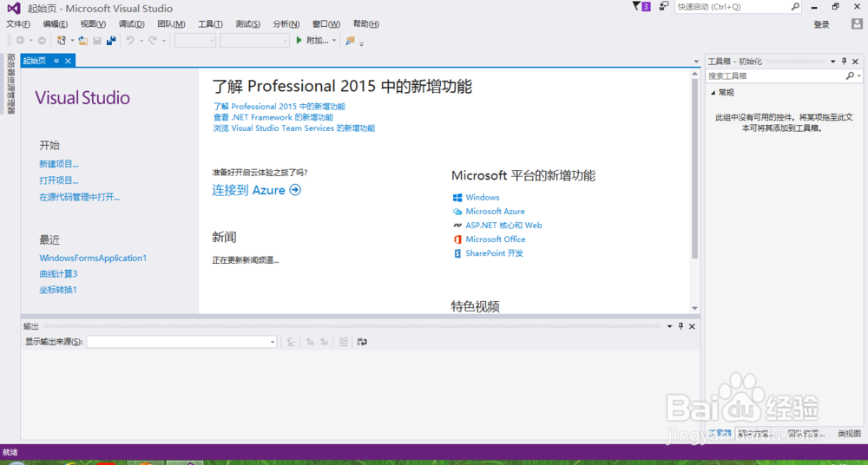Click the Windows logo beside Windows link

coord(457,198)
